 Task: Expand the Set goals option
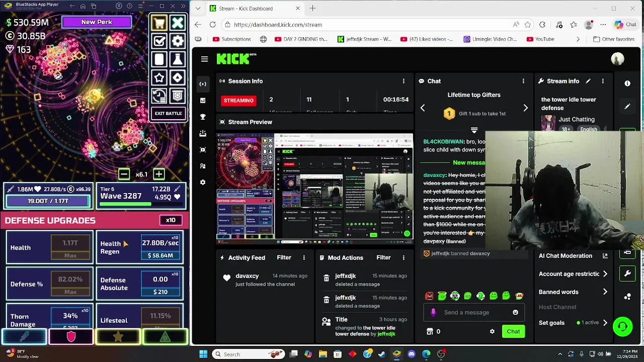(605, 323)
